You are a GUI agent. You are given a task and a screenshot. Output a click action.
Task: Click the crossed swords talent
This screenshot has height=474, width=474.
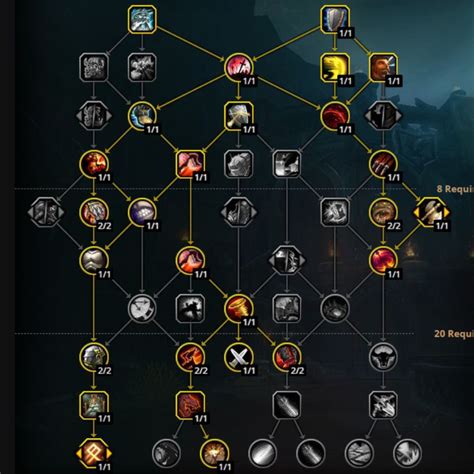click(x=238, y=357)
